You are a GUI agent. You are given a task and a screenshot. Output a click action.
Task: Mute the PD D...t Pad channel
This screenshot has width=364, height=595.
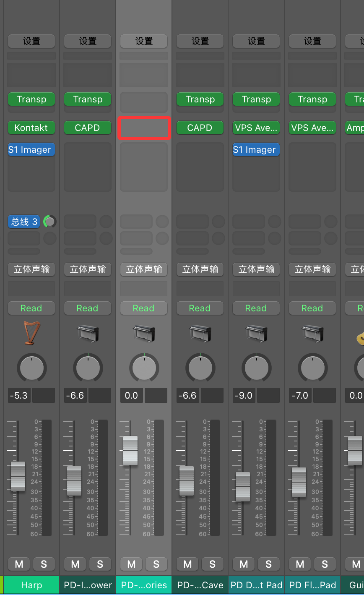pos(244,564)
